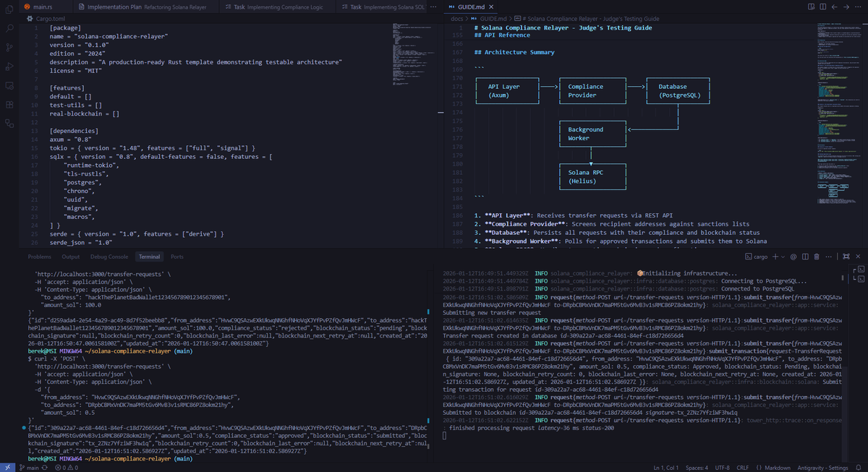
Task: Click the ## API Reference sticky heading
Action: pyautogui.click(x=502, y=35)
